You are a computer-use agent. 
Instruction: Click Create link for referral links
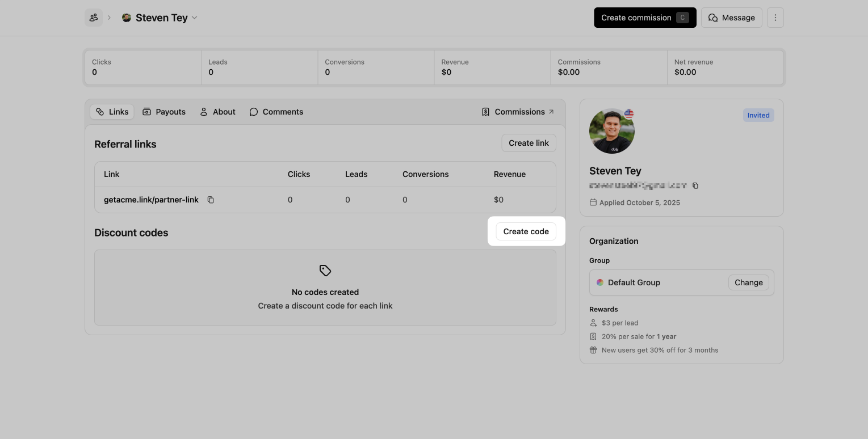[529, 143]
